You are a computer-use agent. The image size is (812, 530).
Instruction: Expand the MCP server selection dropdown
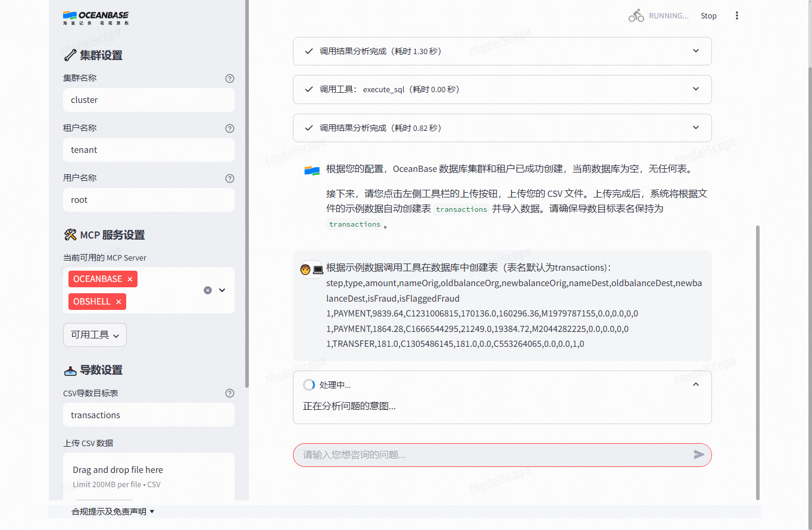pyautogui.click(x=221, y=290)
